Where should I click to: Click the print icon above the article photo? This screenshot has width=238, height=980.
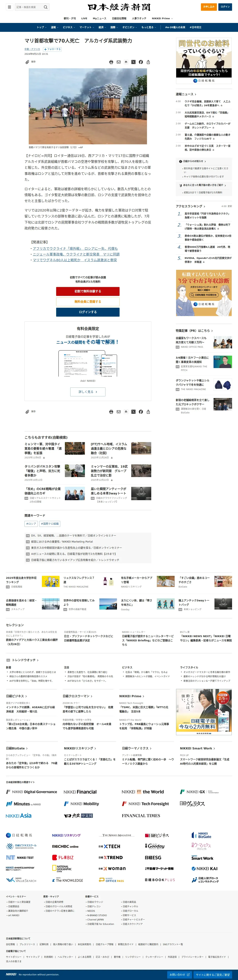click(111, 62)
